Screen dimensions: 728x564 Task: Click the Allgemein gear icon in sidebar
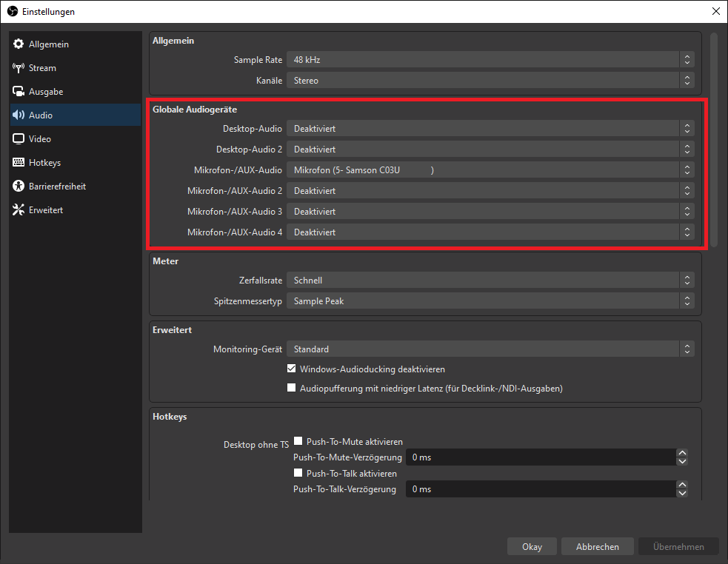19,44
